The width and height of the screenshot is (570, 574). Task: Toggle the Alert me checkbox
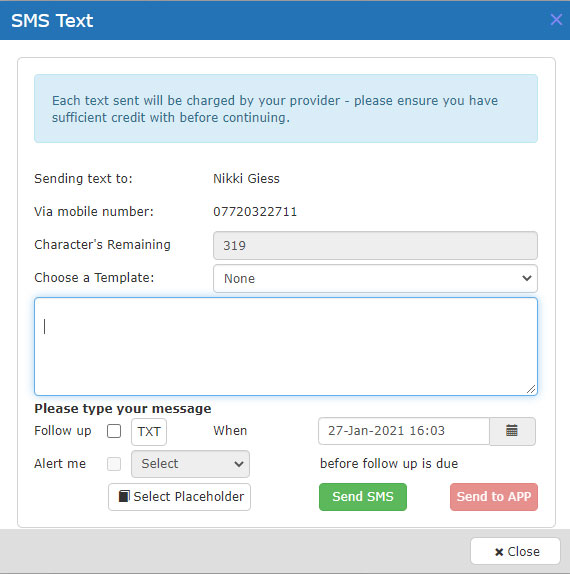coord(114,464)
